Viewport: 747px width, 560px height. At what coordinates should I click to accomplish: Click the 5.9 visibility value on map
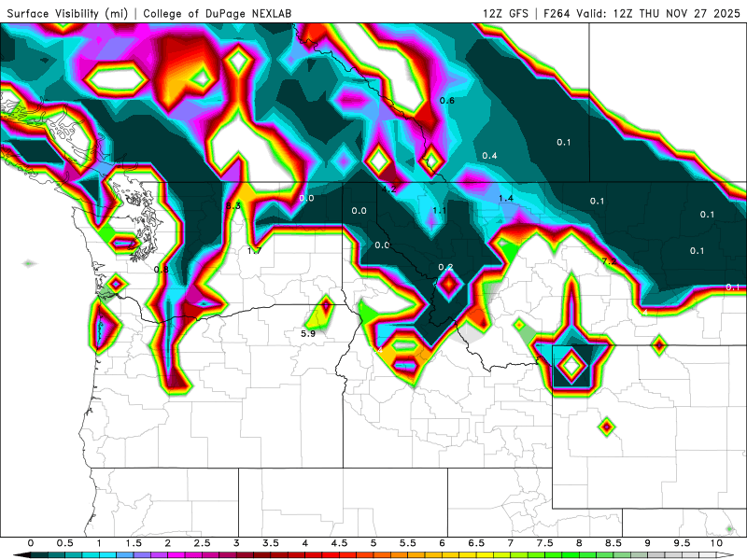tap(308, 333)
